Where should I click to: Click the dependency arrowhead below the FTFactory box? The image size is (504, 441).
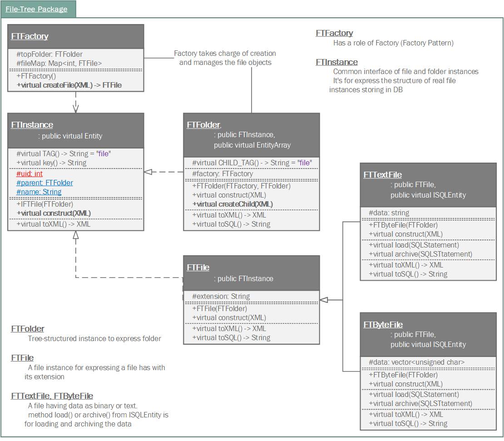tap(76, 108)
